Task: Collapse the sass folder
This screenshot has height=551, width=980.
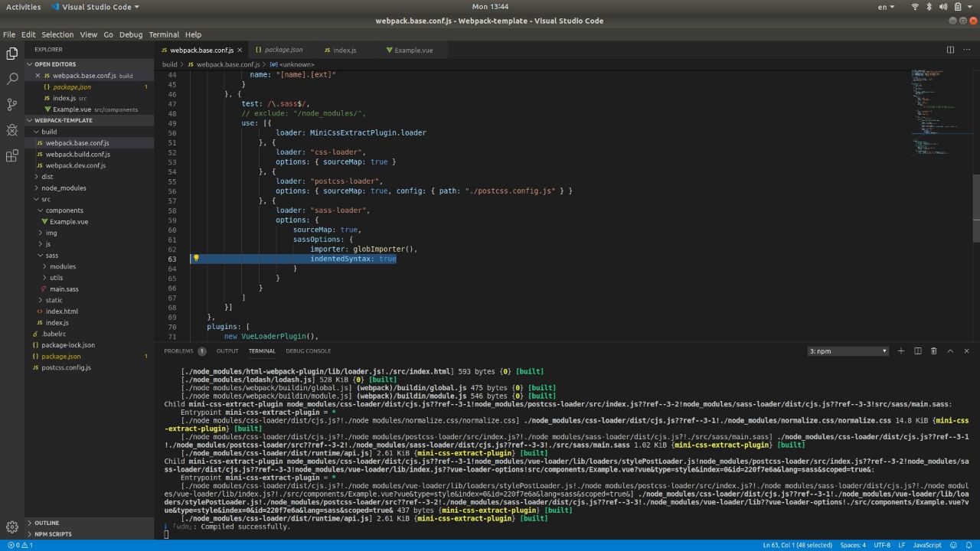Action: 51,255
